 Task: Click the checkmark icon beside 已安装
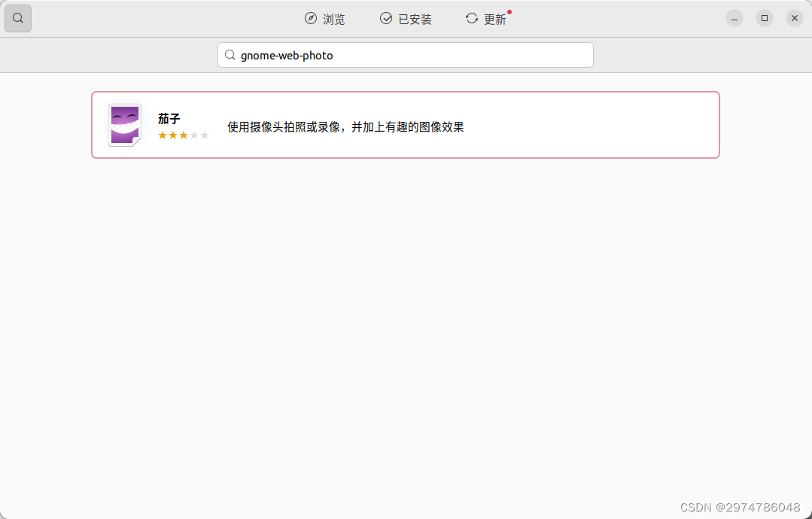(x=386, y=19)
